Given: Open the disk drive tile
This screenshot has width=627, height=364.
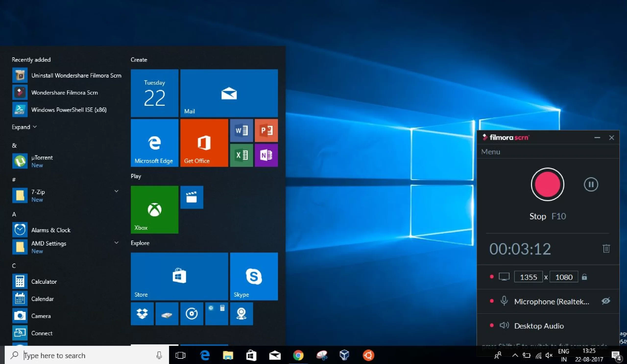Looking at the screenshot, I should coord(167,314).
